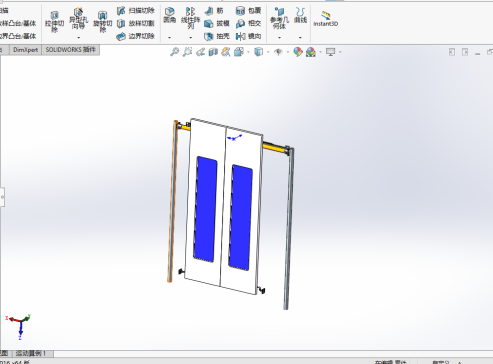This screenshot has width=493, height=364.
Task: Click Dynamic Annotation Views icon
Action: [x=226, y=52]
